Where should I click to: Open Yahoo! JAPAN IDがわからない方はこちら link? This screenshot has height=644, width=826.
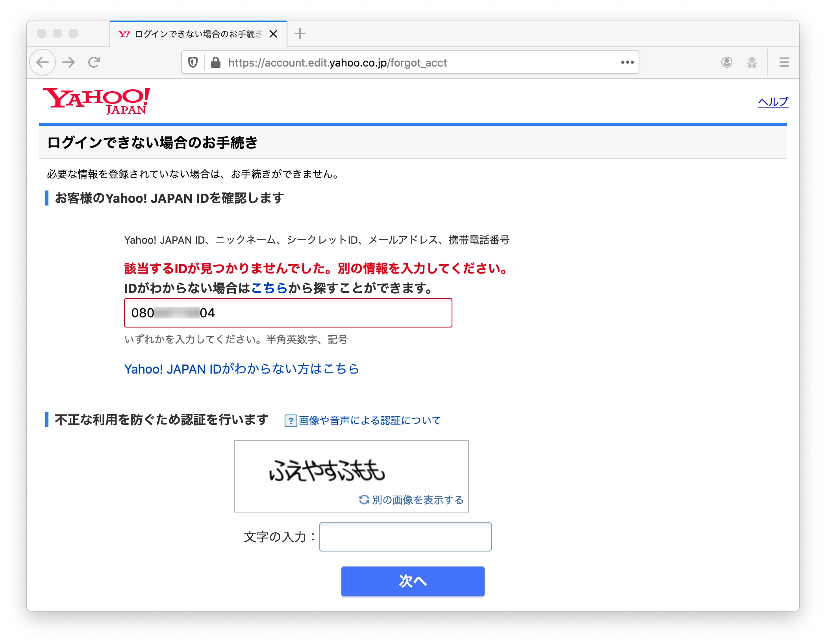point(241,369)
